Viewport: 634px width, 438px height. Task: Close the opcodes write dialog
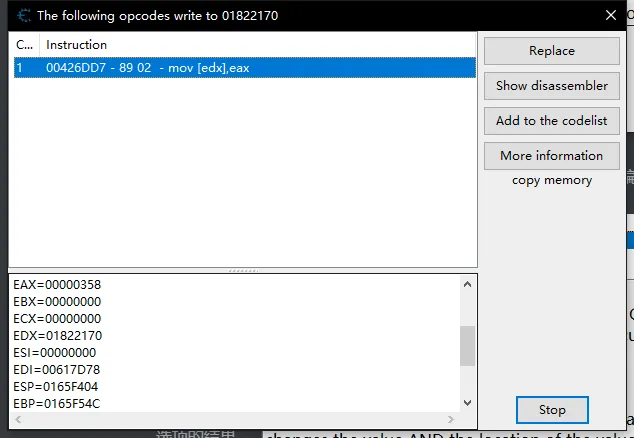pos(611,15)
